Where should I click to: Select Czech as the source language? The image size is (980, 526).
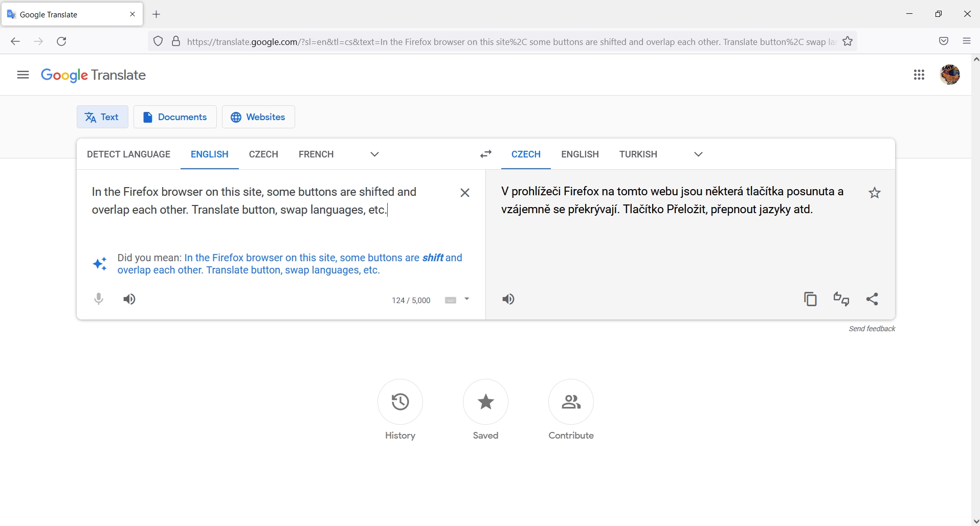point(263,154)
